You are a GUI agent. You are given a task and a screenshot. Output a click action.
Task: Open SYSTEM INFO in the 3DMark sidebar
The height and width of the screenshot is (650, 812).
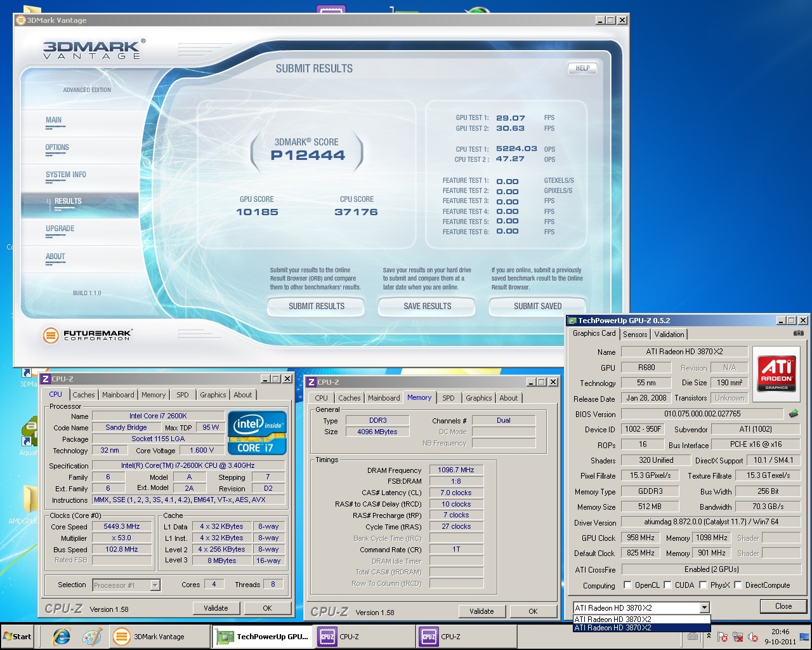click(66, 175)
